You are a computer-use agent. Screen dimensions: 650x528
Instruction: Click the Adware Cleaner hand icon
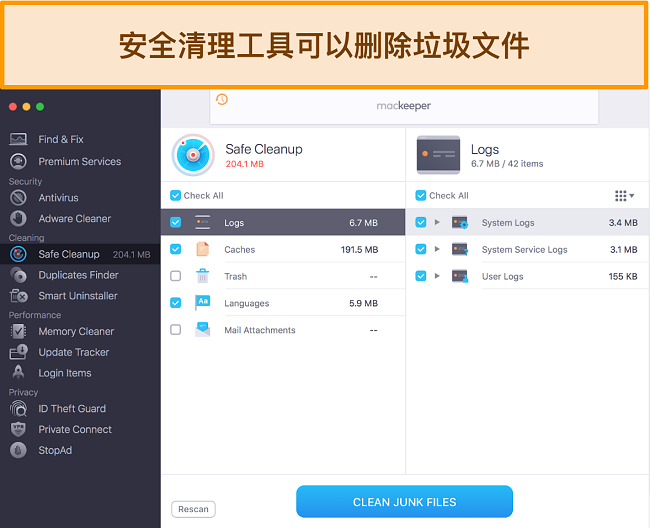18,218
